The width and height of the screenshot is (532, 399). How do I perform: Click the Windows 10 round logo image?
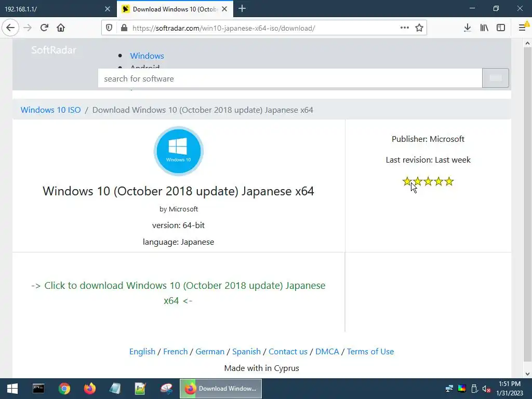(x=179, y=151)
